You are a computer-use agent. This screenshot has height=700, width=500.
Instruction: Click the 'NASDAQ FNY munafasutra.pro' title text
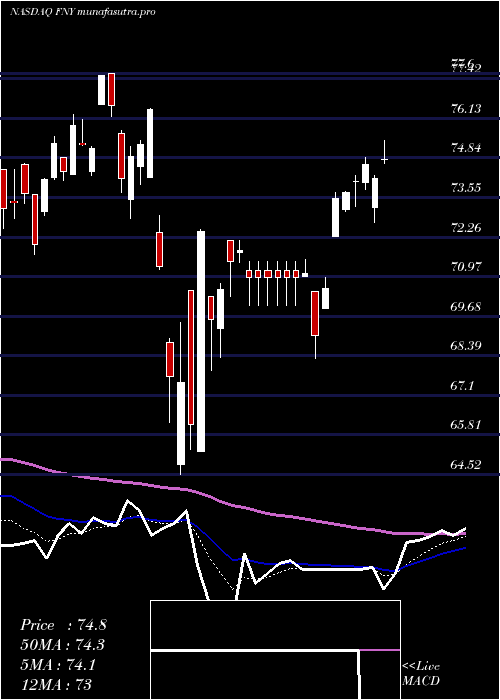pos(83,12)
